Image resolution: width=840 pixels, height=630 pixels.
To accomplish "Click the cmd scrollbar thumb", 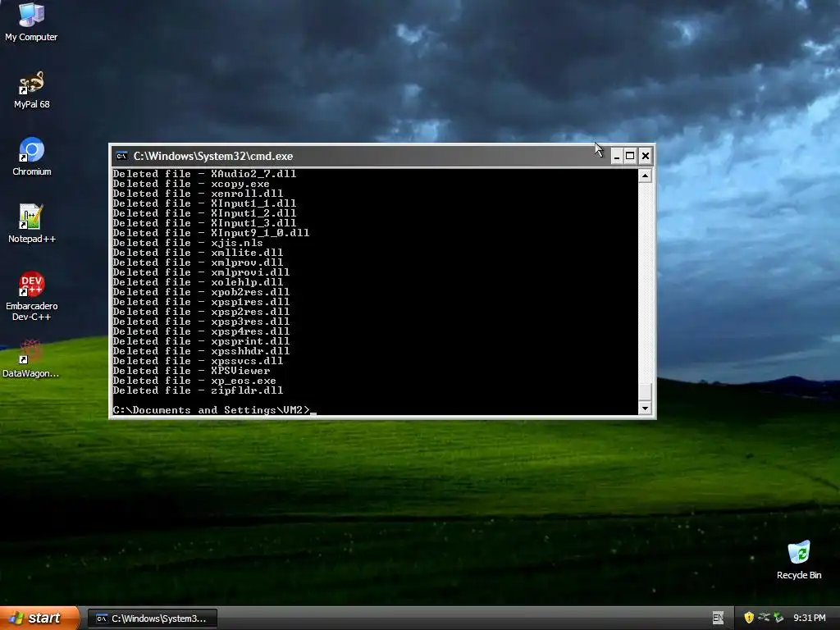I will tap(645, 391).
